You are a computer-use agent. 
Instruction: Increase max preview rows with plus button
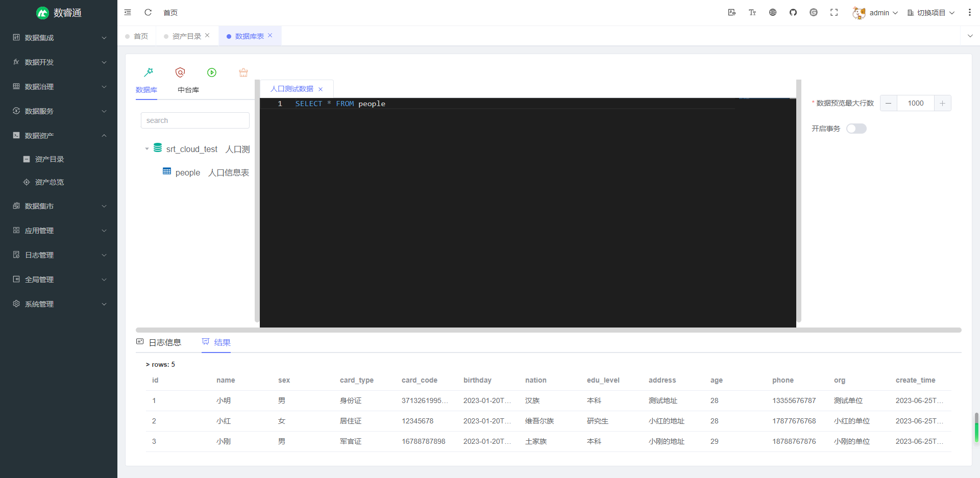(943, 103)
